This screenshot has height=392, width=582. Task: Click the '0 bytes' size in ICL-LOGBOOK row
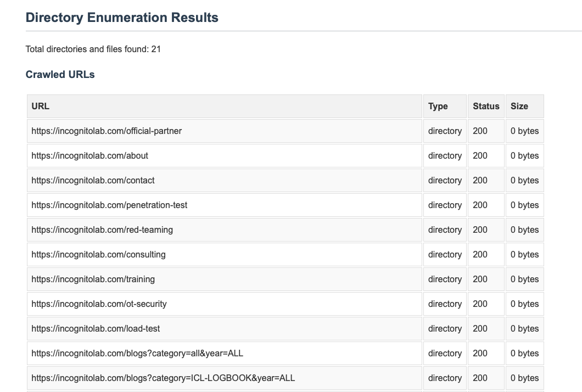pyautogui.click(x=524, y=378)
